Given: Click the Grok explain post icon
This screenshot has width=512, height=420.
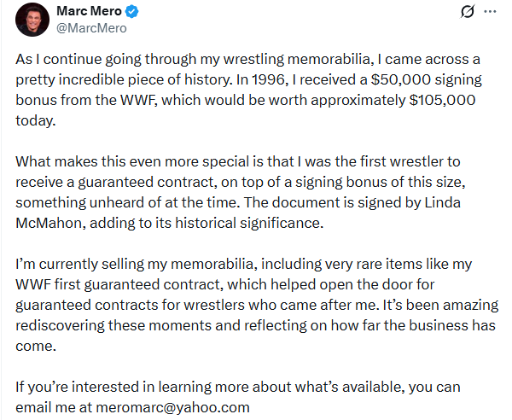Looking at the screenshot, I should click(x=467, y=14).
